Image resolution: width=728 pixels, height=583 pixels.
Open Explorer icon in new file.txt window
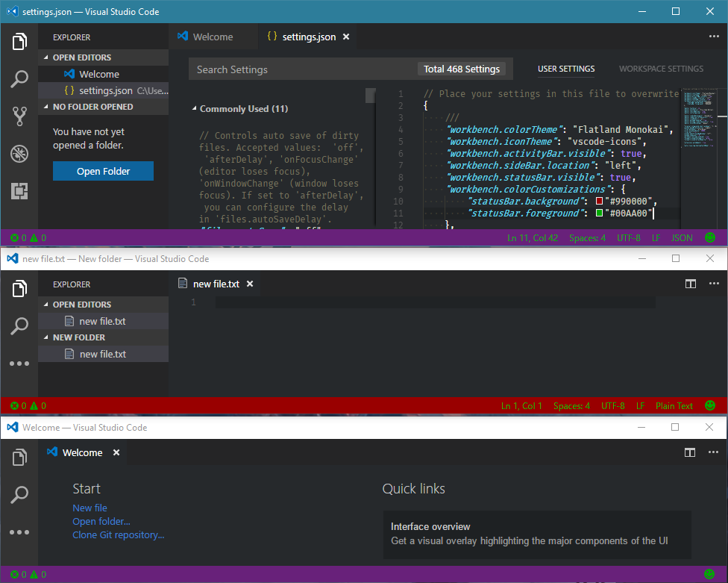coord(19,288)
